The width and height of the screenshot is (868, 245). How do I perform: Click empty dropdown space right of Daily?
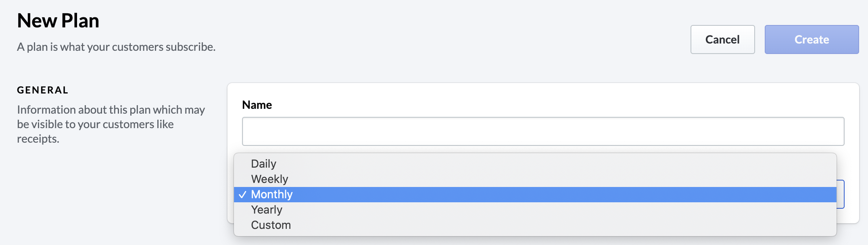click(x=565, y=164)
